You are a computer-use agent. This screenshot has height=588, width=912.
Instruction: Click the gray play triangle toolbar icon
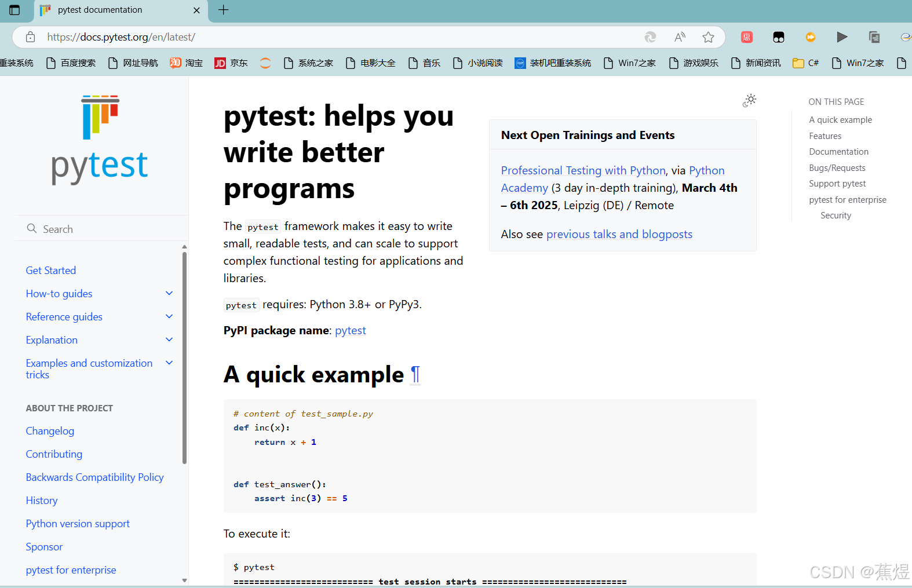point(842,37)
